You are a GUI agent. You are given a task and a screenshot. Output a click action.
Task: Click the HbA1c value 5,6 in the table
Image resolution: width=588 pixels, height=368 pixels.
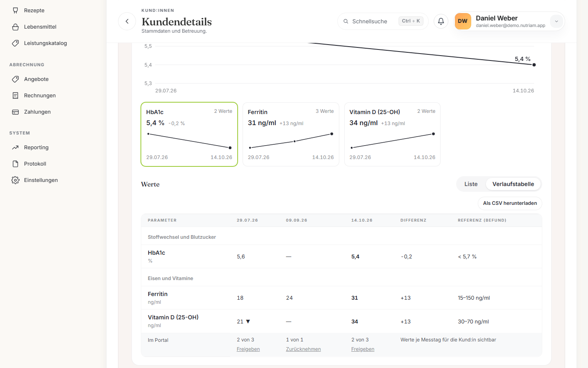tap(241, 257)
